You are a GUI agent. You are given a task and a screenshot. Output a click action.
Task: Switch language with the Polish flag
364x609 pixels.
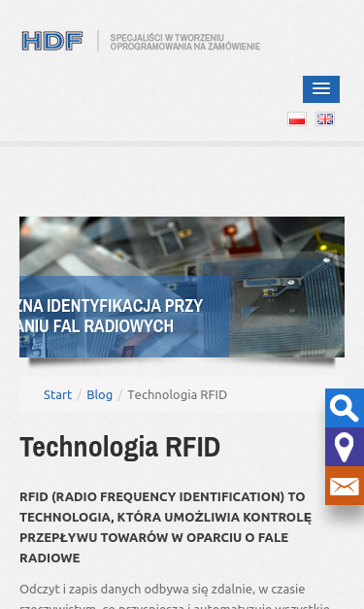pos(297,118)
